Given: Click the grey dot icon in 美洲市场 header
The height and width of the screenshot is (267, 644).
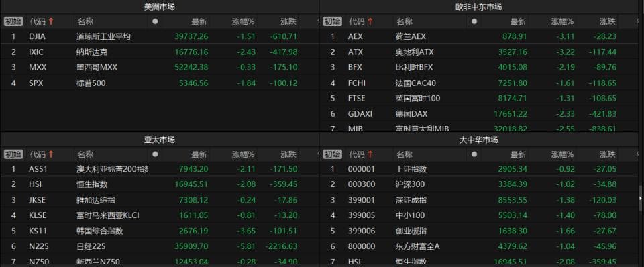Looking at the screenshot, I should [155, 21].
